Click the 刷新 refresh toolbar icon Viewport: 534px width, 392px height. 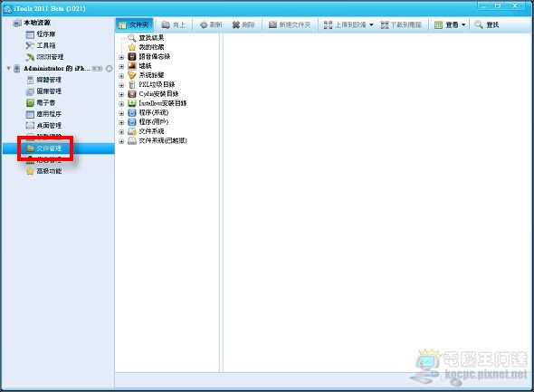point(204,24)
